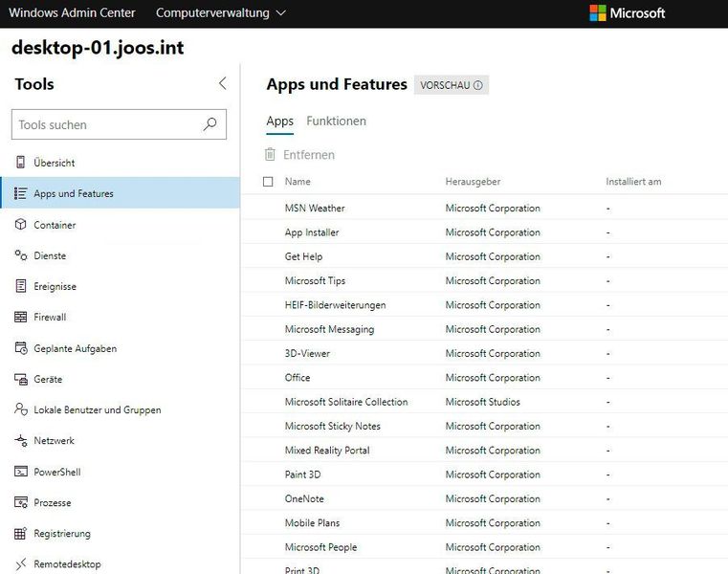Go to Windows Admin Center home
The image size is (728, 574).
pos(72,13)
